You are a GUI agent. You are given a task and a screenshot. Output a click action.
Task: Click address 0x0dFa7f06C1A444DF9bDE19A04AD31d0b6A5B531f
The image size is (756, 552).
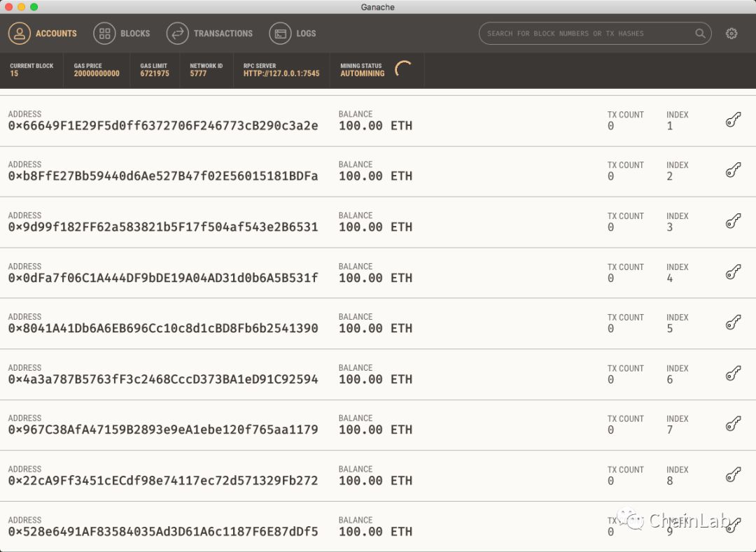163,278
